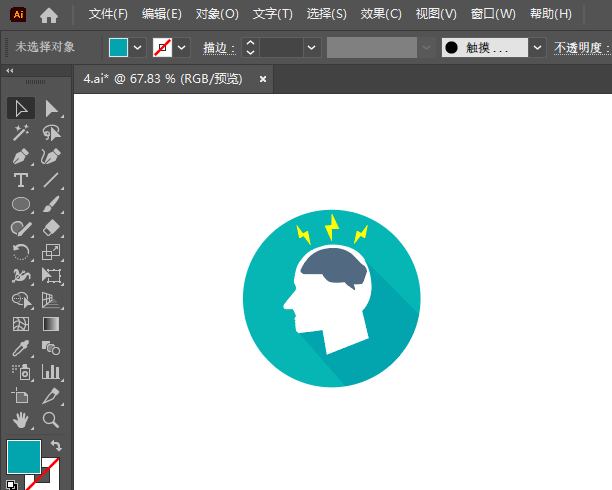Activate the Artboard tool
The height and width of the screenshot is (490, 612).
(21, 396)
